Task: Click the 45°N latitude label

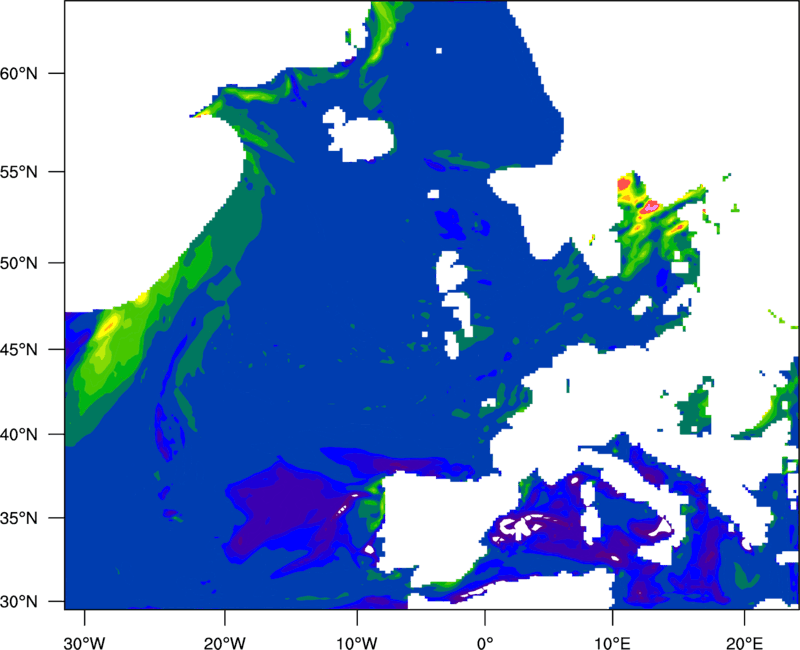Action: click(x=19, y=349)
